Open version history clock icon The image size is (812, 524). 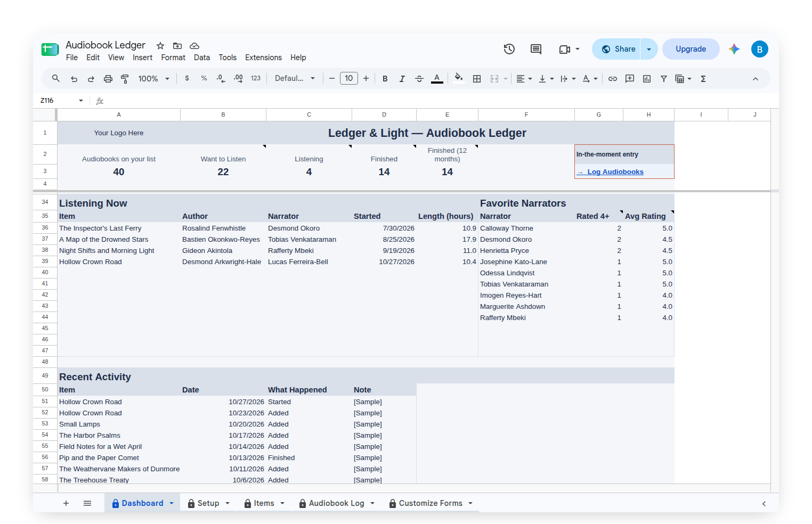[x=509, y=49]
